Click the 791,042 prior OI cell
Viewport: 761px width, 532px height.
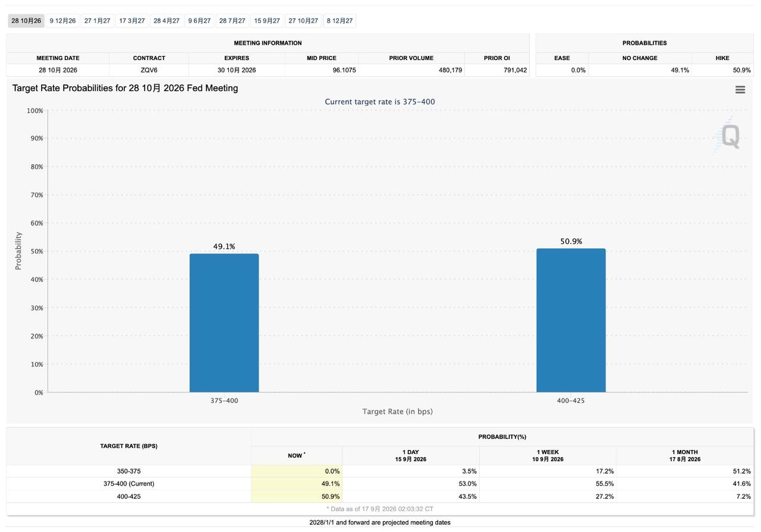497,70
